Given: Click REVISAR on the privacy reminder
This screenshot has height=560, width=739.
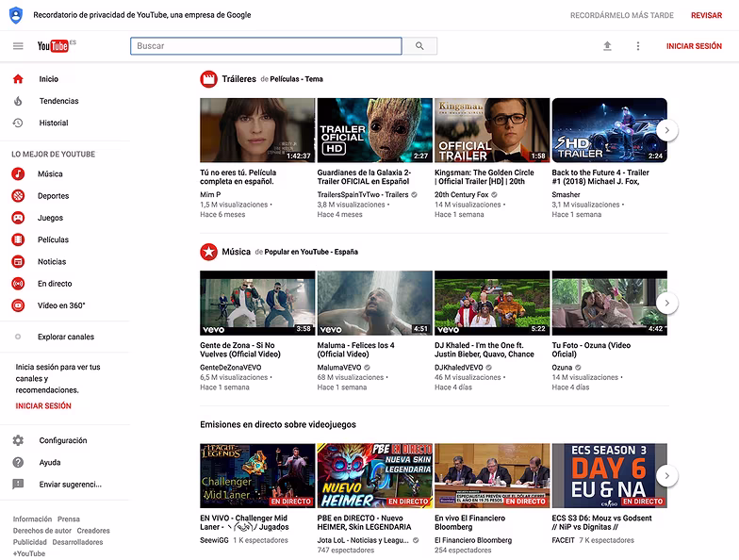Looking at the screenshot, I should (706, 15).
